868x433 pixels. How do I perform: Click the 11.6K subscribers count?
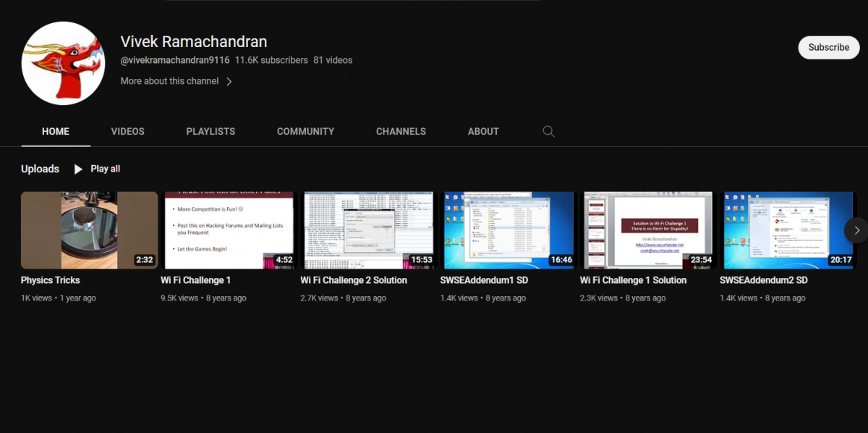[271, 60]
